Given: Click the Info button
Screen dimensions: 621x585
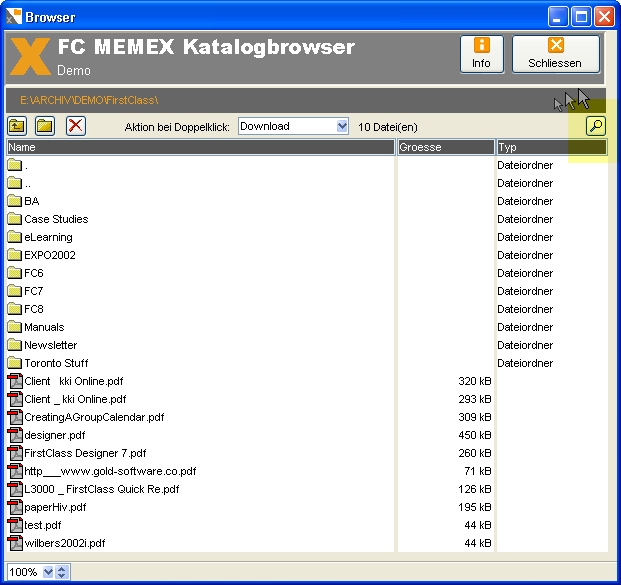Looking at the screenshot, I should [482, 54].
